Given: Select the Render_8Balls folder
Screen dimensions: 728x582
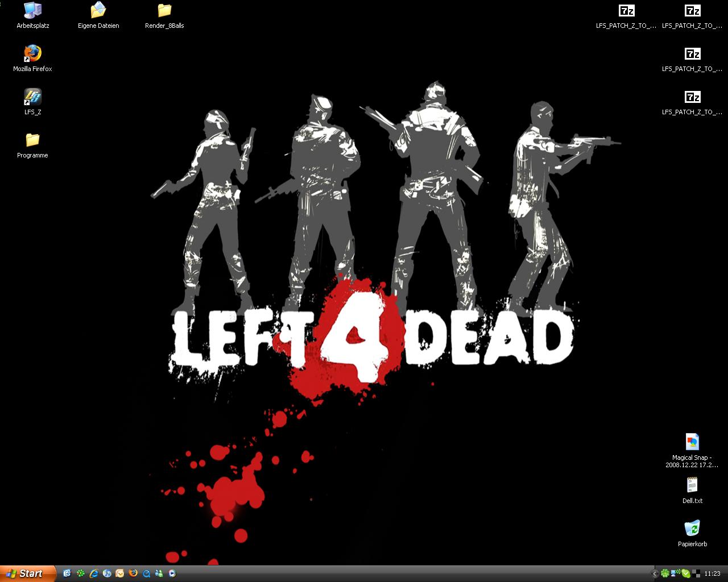Looking at the screenshot, I should click(x=164, y=15).
